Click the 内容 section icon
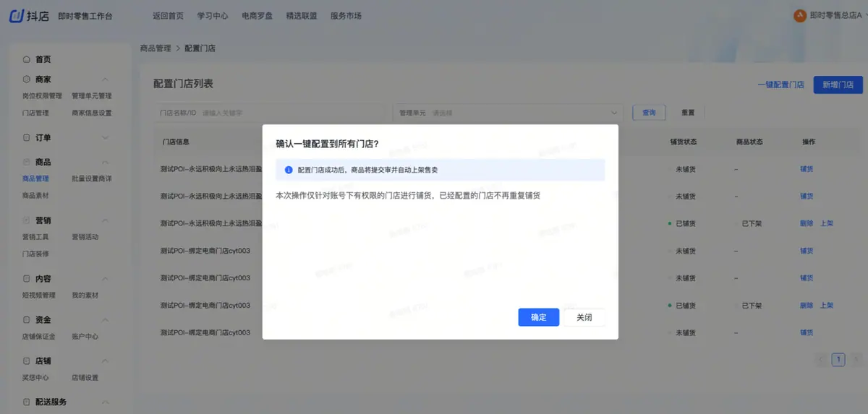868x414 pixels. click(27, 278)
